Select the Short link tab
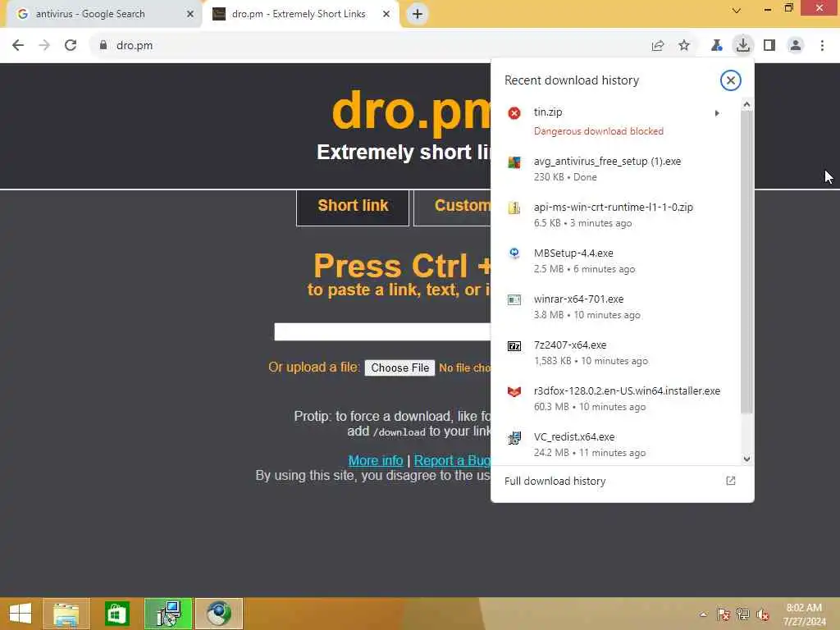 353,208
